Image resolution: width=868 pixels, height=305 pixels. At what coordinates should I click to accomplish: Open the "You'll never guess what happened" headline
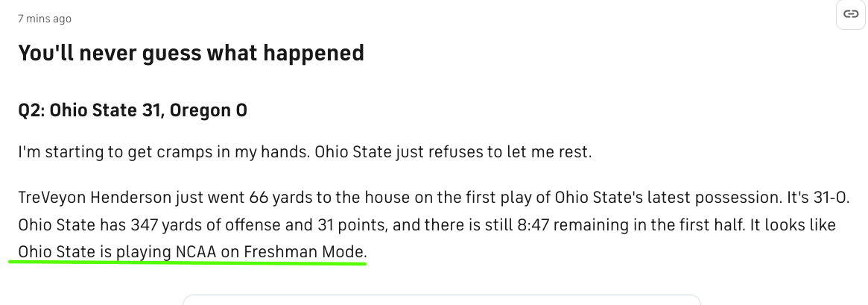(x=191, y=53)
